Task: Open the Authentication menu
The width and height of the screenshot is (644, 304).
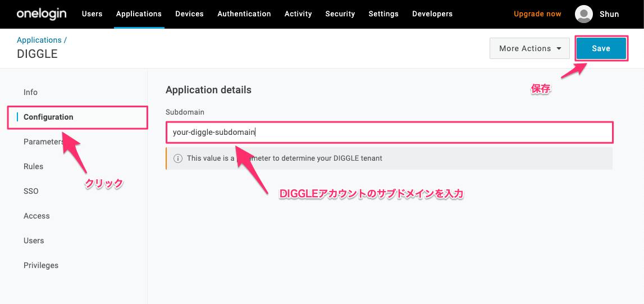Action: pos(244,13)
